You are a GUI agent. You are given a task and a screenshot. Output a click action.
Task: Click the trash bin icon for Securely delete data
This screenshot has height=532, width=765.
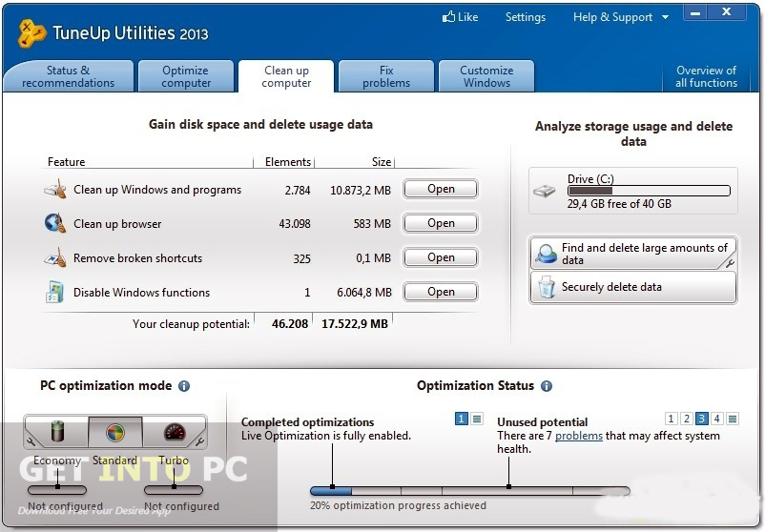tap(547, 287)
